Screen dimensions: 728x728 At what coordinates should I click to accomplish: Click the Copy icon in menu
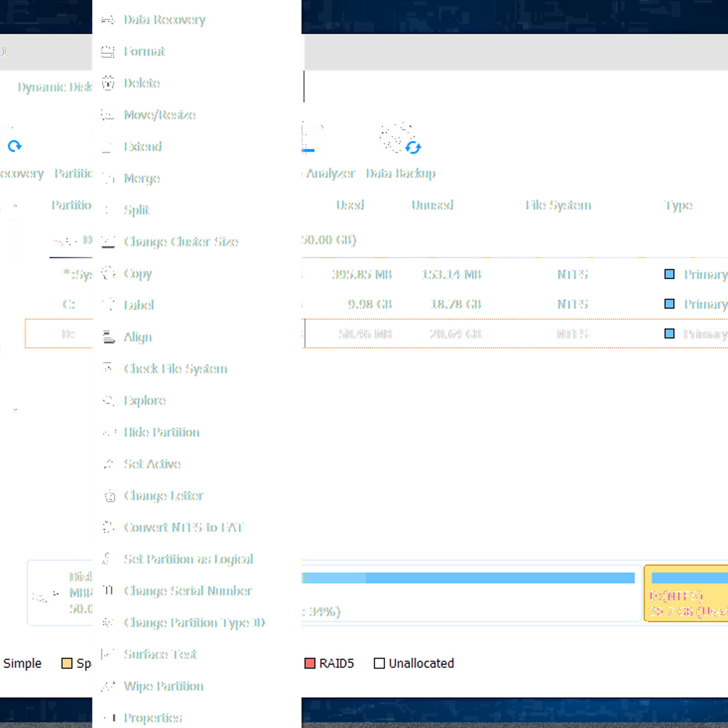point(108,273)
